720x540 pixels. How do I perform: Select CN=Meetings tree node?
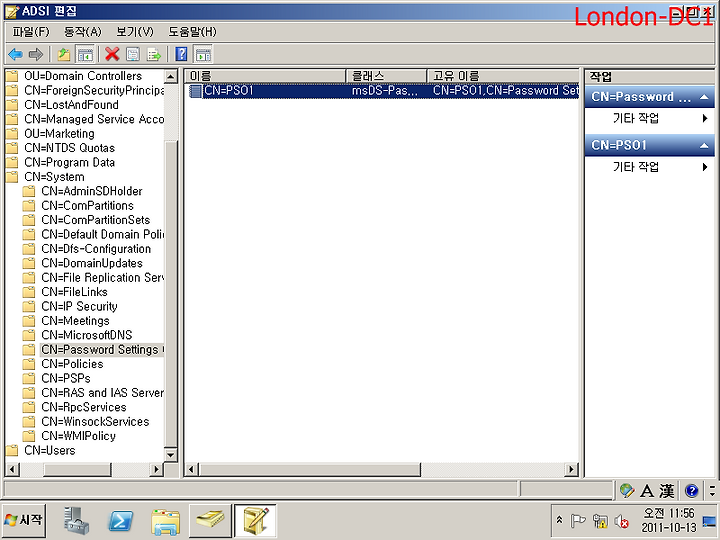[75, 321]
